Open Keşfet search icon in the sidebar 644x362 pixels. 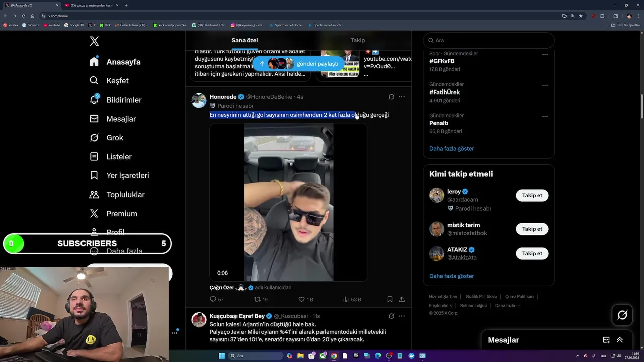pos(94,81)
